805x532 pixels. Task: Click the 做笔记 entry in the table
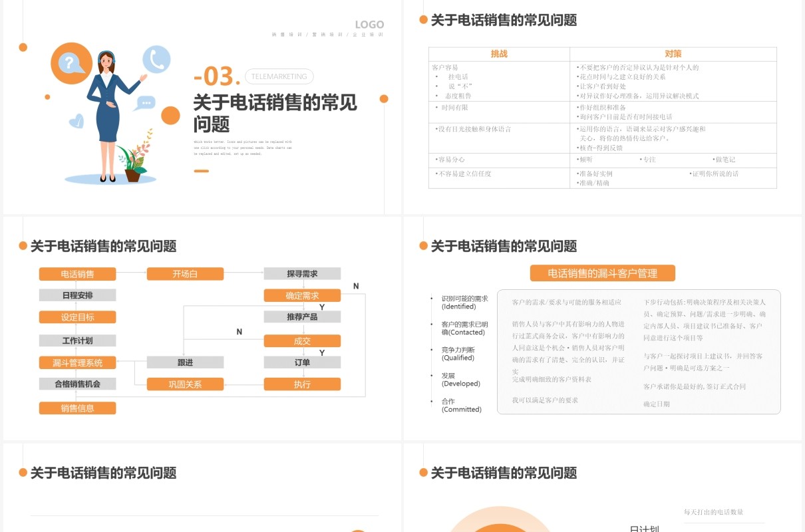[724, 160]
